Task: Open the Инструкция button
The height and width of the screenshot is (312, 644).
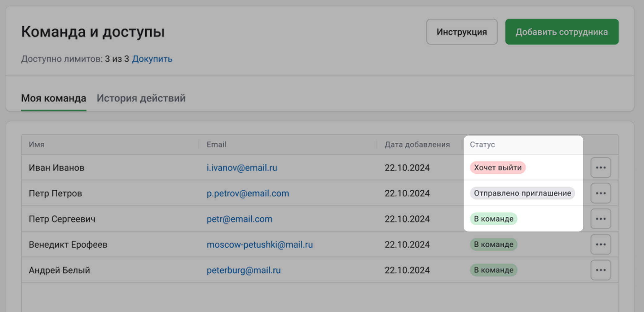Action: pyautogui.click(x=461, y=32)
